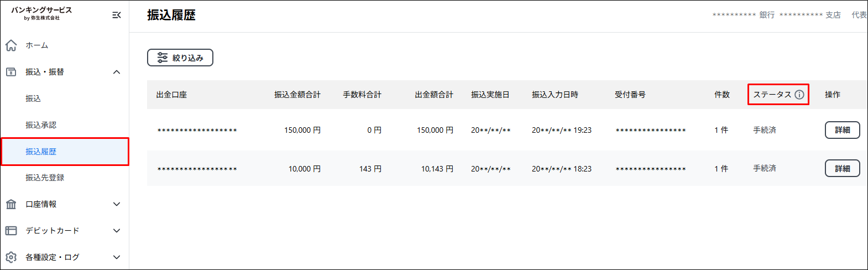Image resolution: width=868 pixels, height=270 pixels.
Task: Click the 口座情報 bank building icon
Action: (11, 204)
